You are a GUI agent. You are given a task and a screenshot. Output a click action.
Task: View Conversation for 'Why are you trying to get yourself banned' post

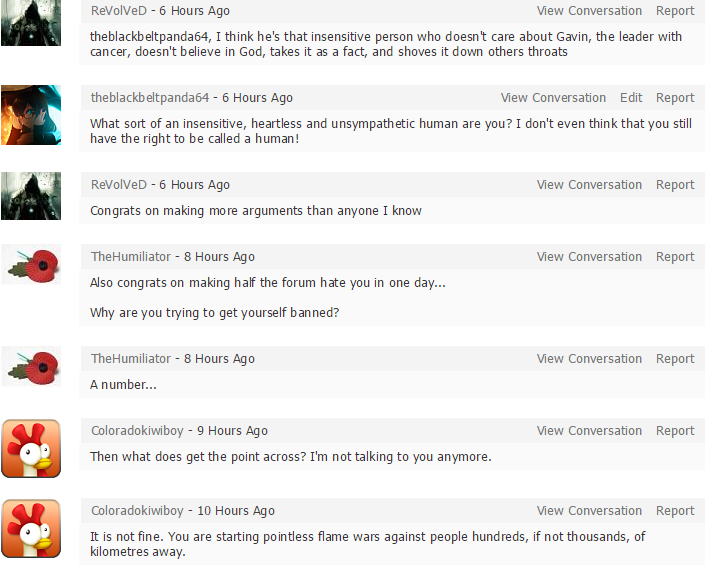(589, 257)
